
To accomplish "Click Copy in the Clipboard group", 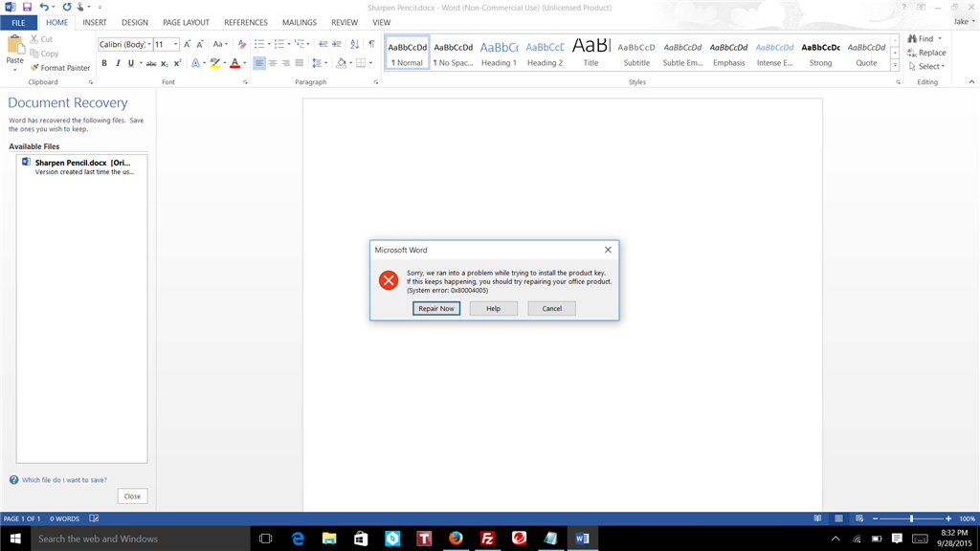I will coord(44,54).
